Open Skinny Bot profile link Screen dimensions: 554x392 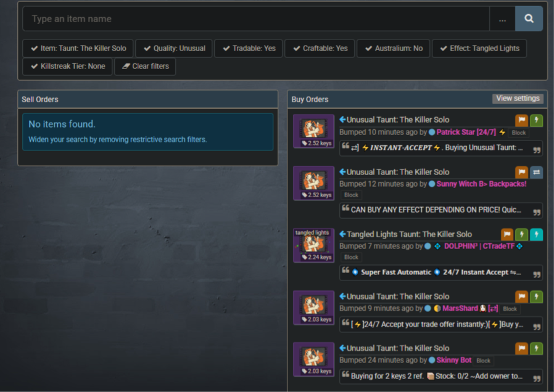453,360
